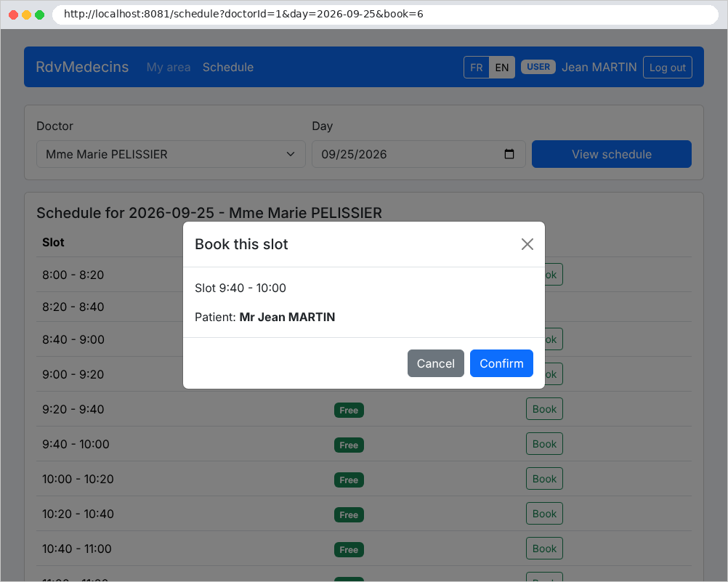Confirm the slot booking
The image size is (728, 582).
click(501, 363)
